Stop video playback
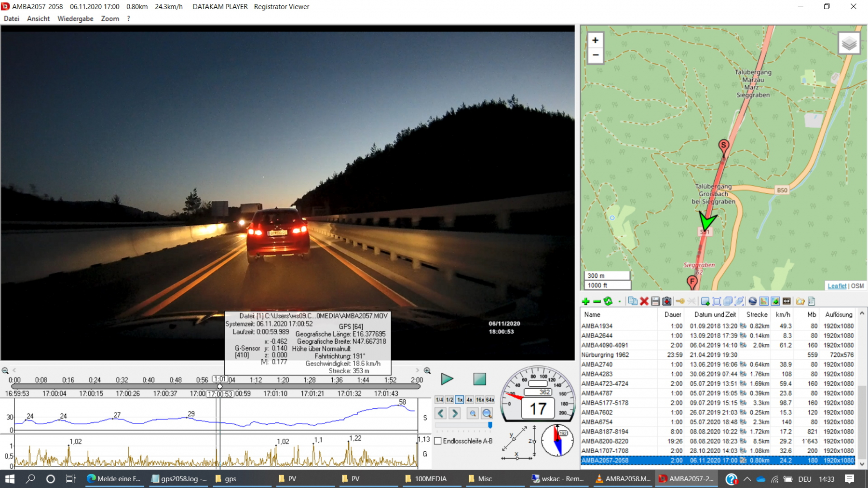Screen dimensions: 868x488 point(480,379)
